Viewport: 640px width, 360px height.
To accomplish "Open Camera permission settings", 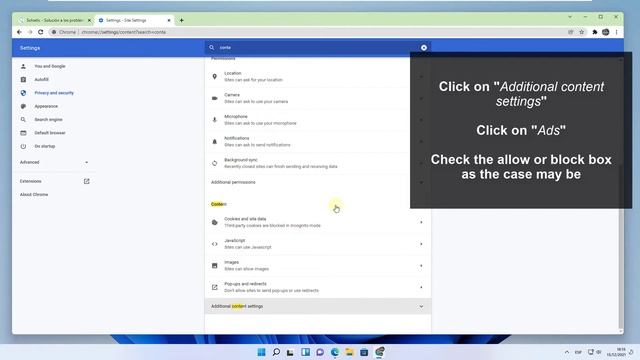I will 318,98.
